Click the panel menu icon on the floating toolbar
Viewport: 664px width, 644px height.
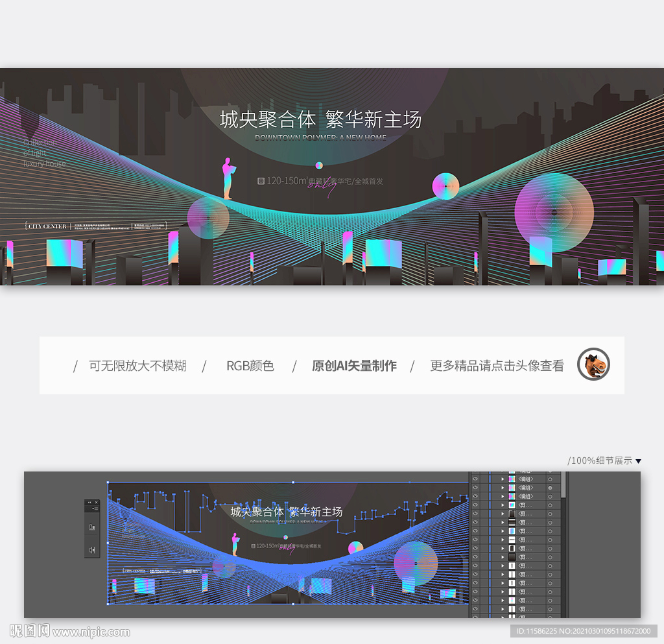[x=95, y=508]
